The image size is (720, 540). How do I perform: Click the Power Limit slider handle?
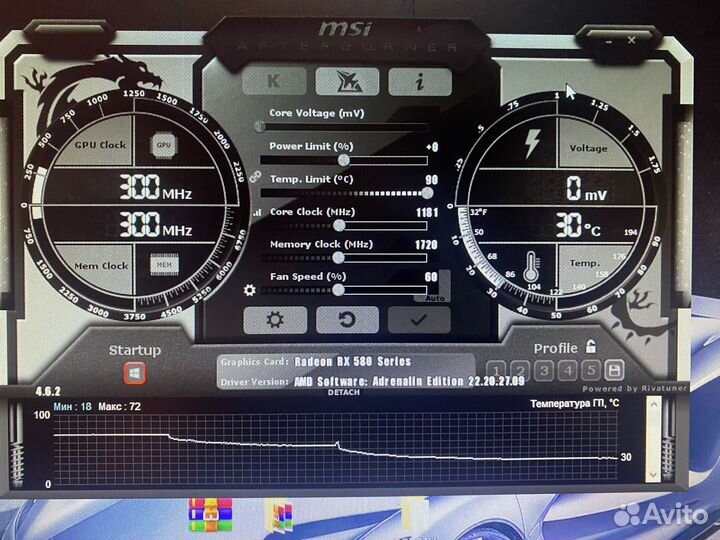[x=343, y=160]
